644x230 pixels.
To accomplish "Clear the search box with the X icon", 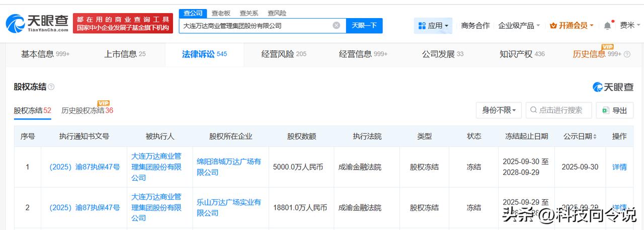I will coord(336,26).
